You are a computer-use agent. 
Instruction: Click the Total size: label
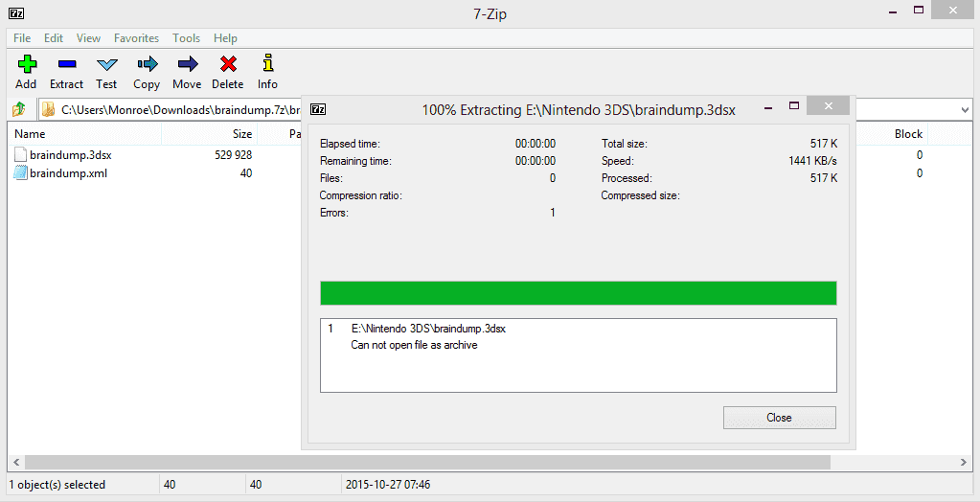625,144
